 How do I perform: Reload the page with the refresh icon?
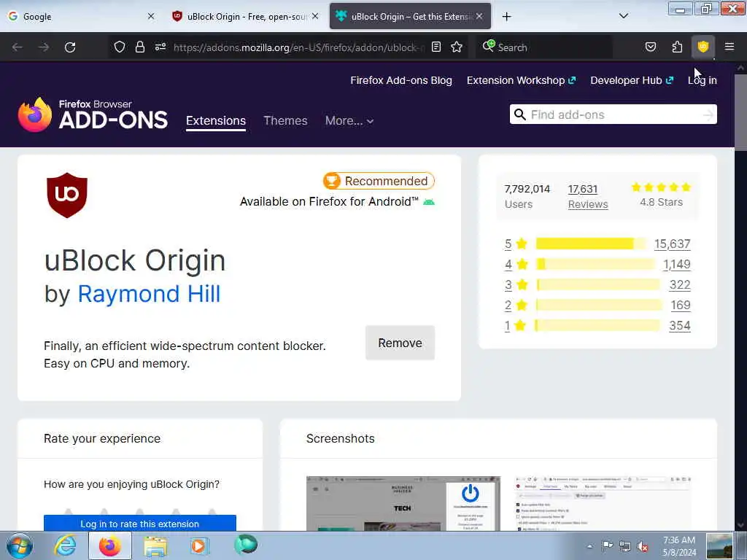coord(70,47)
